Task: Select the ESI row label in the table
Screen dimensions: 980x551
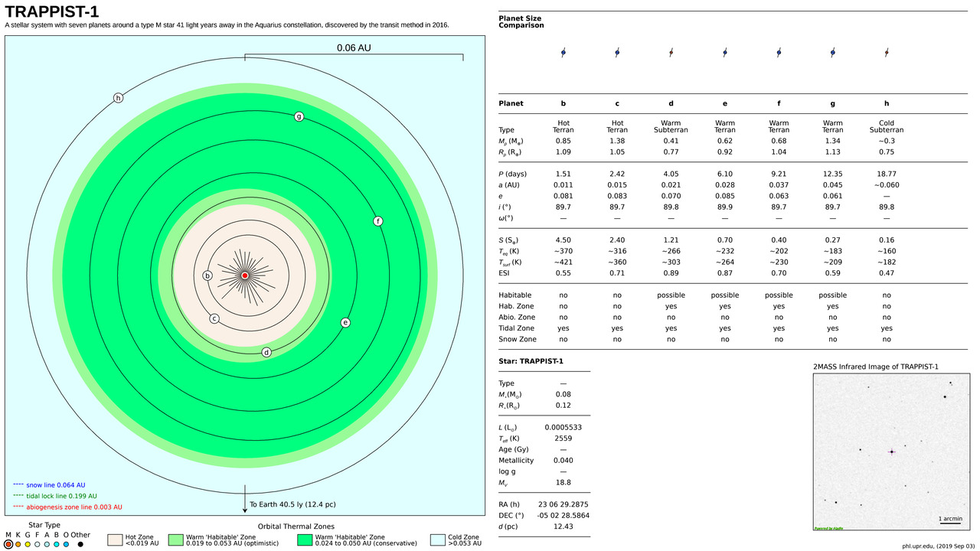Action: 505,272
